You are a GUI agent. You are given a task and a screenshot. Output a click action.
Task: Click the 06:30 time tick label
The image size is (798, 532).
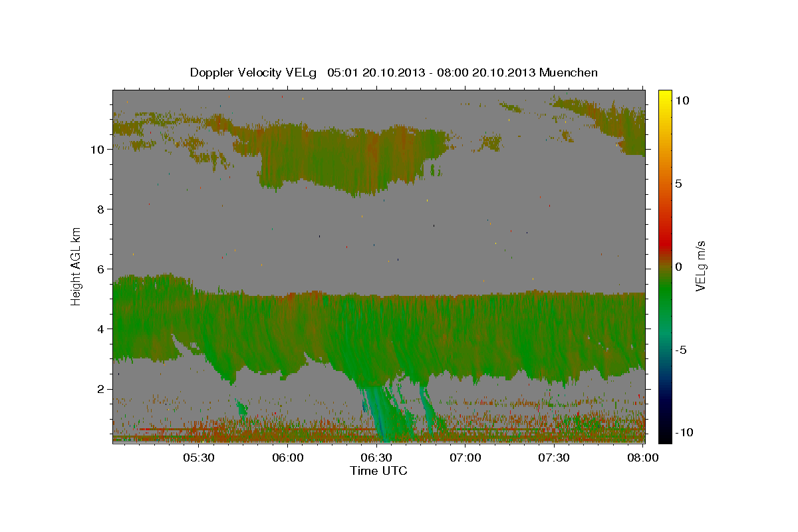(x=376, y=458)
